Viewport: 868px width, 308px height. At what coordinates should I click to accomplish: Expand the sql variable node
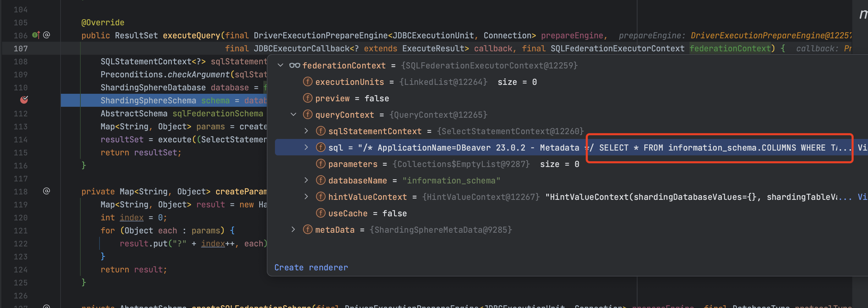(305, 147)
